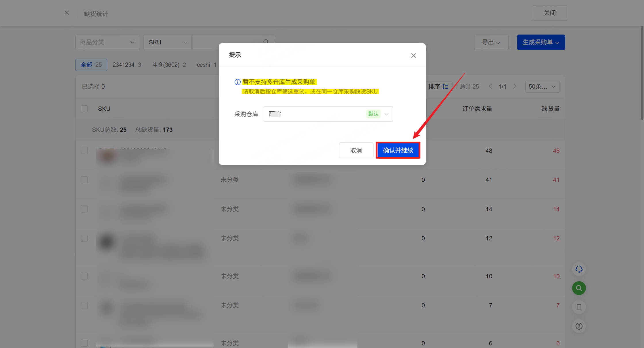The image size is (644, 348).
Task: Click the 取消 cancel button
Action: (x=356, y=150)
